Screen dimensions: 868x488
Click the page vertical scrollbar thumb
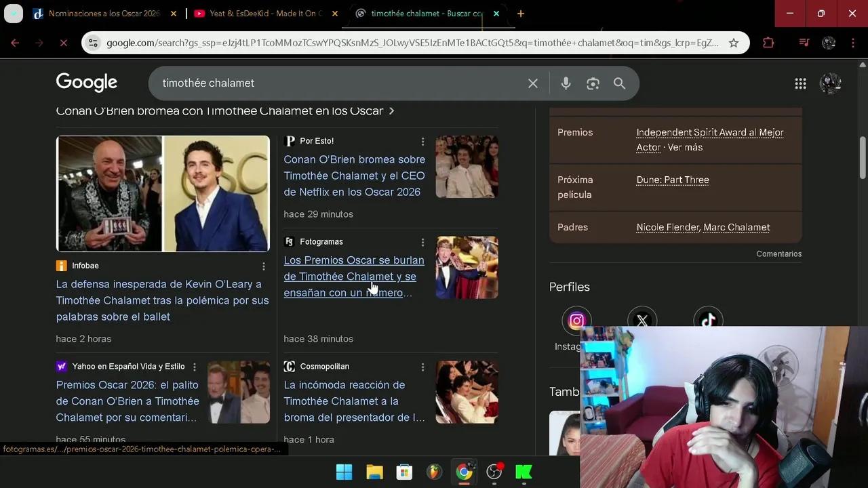tap(863, 157)
